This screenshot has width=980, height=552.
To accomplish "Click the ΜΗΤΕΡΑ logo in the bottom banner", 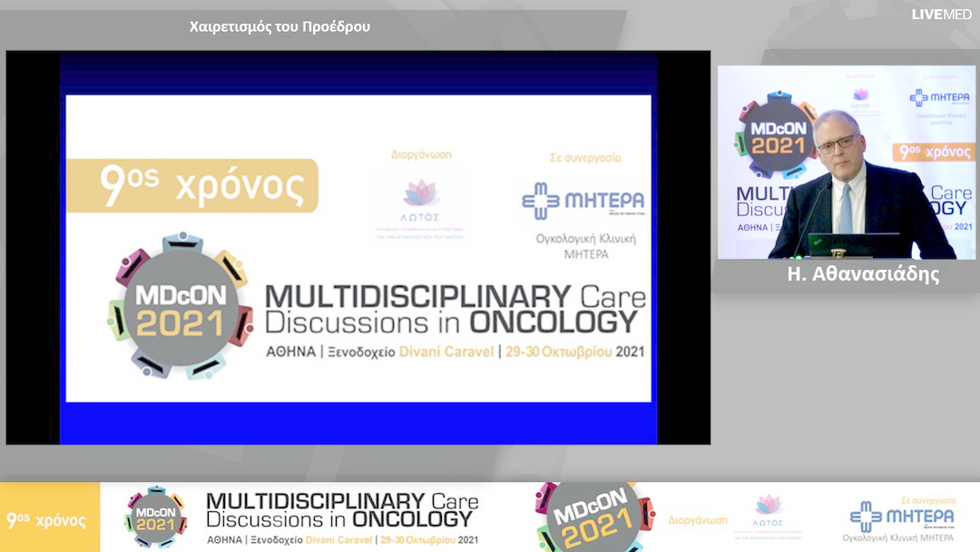I will 902,517.
